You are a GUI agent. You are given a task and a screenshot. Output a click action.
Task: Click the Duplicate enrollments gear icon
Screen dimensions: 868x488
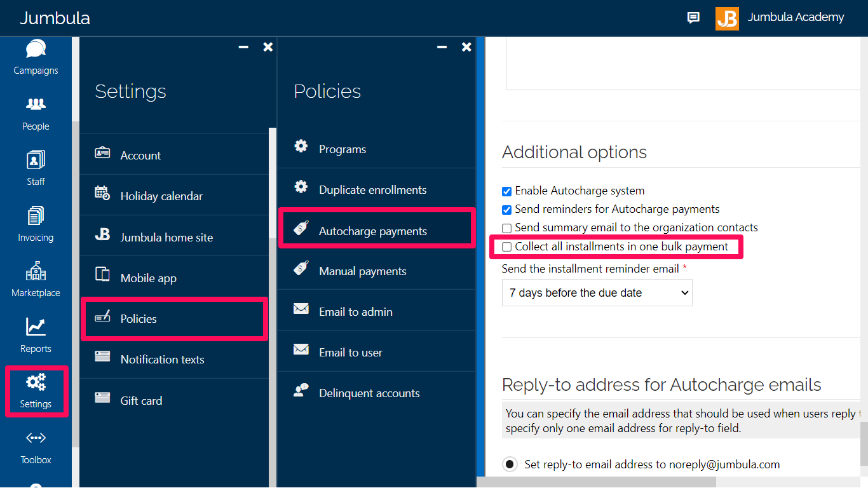tap(301, 187)
